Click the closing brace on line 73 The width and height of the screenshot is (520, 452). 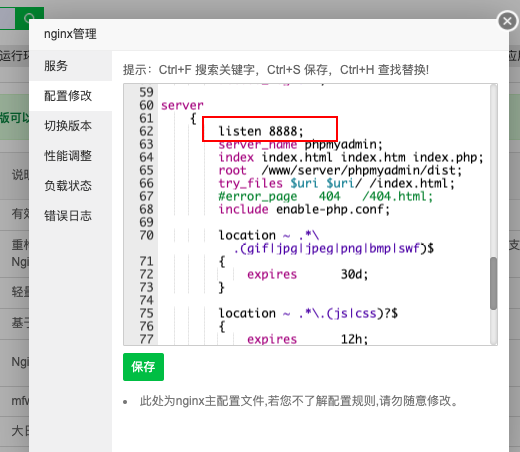[x=222, y=287]
